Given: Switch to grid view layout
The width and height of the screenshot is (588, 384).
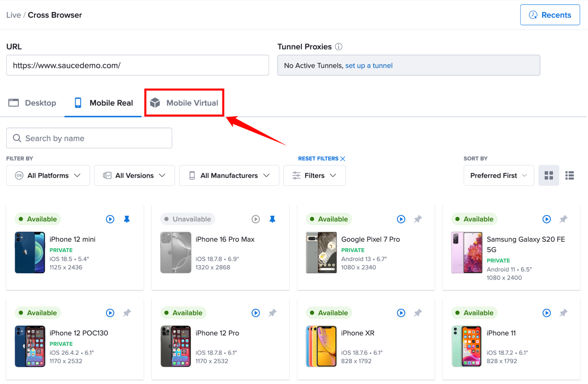Looking at the screenshot, I should point(549,175).
